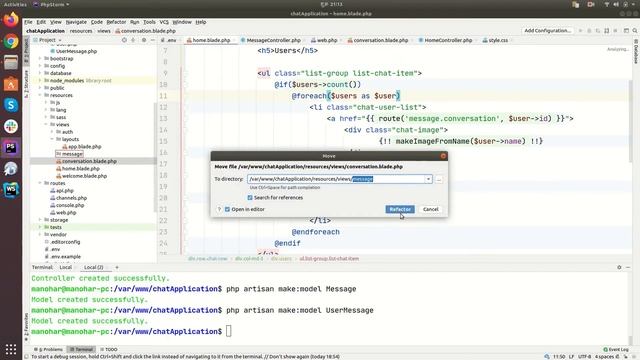Open WebStorm from the dock
This screenshot has width=640, height=360.
tap(11, 190)
